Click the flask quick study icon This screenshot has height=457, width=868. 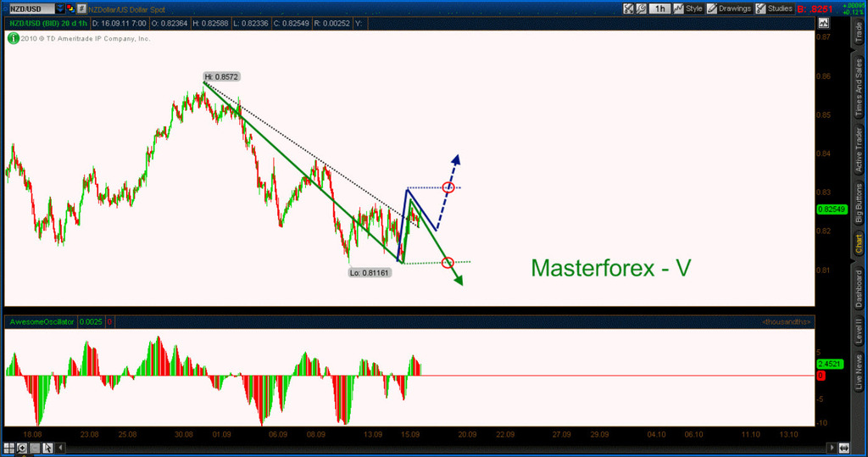628,8
